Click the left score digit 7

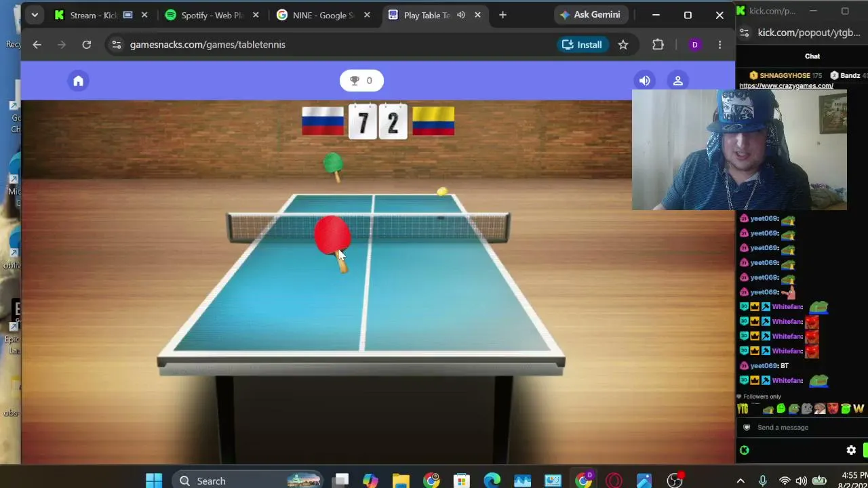pos(363,123)
